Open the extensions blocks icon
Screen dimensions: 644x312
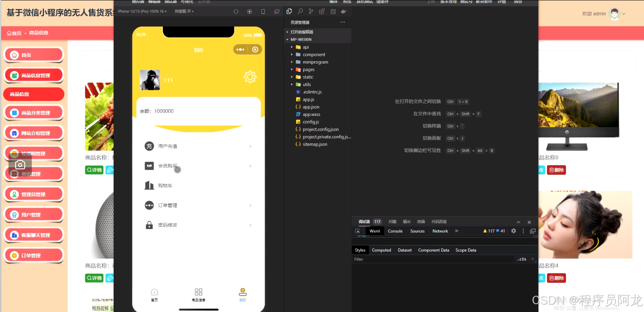point(322,12)
